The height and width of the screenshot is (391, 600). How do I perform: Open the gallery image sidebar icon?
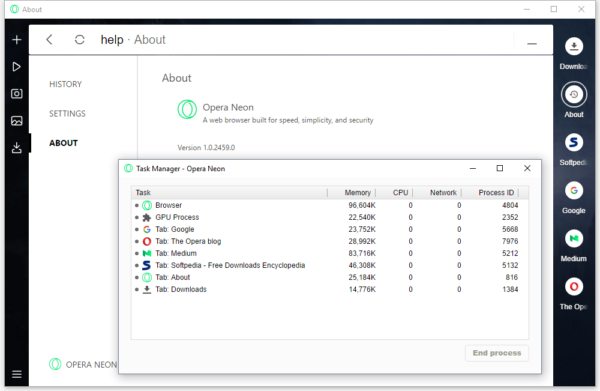pos(16,121)
